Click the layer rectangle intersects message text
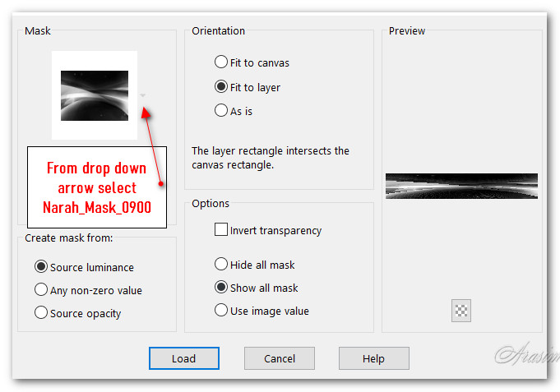 pos(271,158)
